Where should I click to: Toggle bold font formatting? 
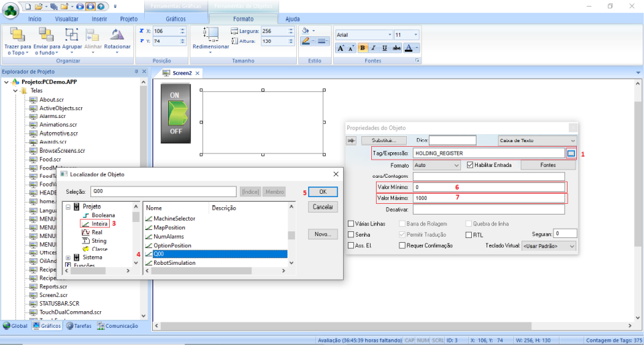coord(363,48)
